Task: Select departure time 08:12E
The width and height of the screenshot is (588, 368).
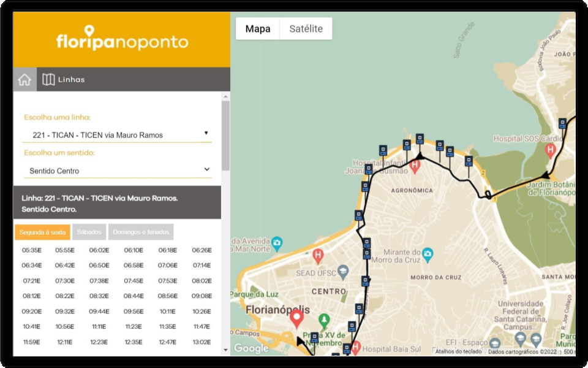Action: pos(31,296)
